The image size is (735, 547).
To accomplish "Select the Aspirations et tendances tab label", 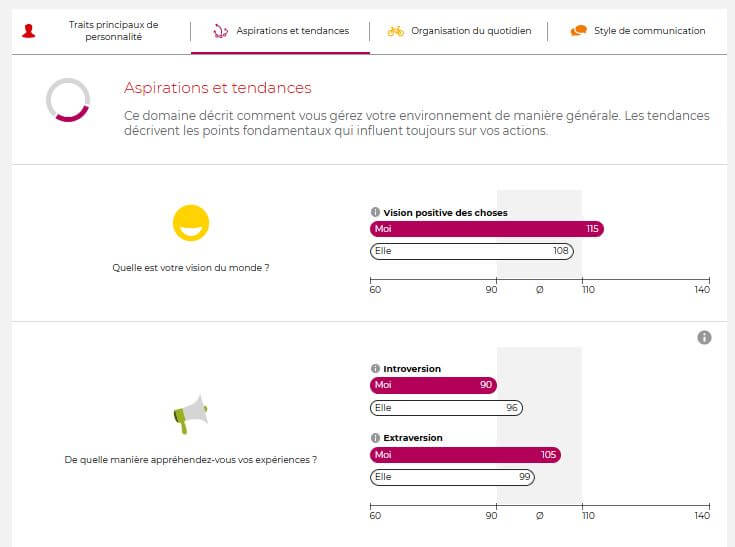I will tap(293, 31).
